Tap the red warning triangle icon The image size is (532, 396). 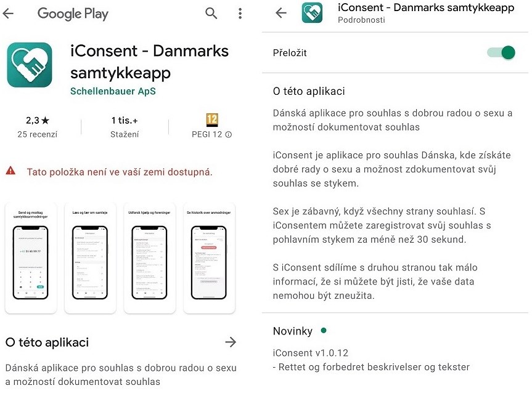(10, 171)
